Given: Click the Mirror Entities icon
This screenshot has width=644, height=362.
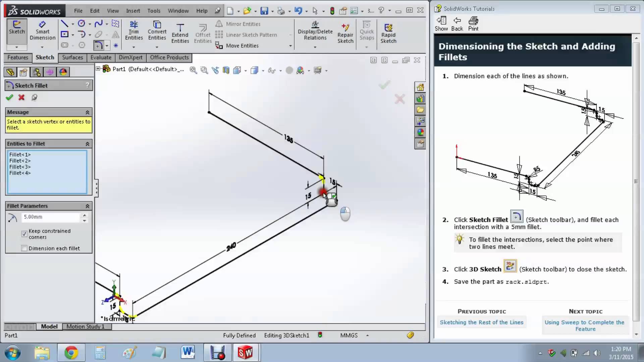Looking at the screenshot, I should coord(219,24).
